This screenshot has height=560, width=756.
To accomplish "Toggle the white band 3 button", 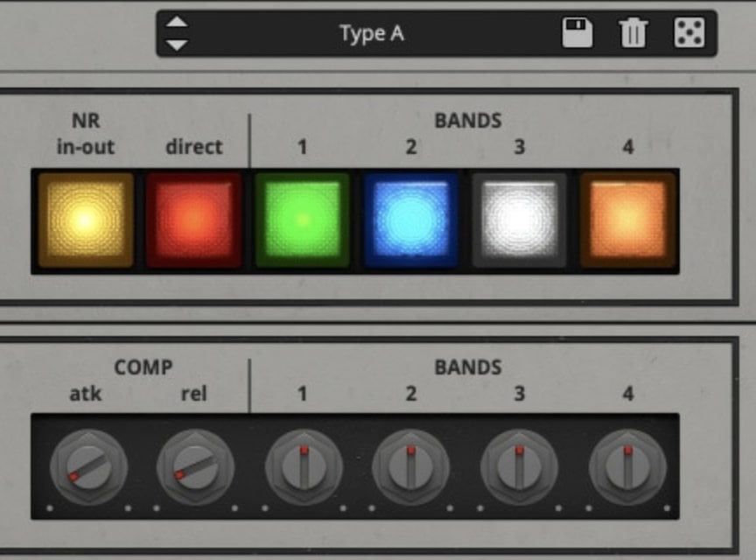I will click(519, 220).
